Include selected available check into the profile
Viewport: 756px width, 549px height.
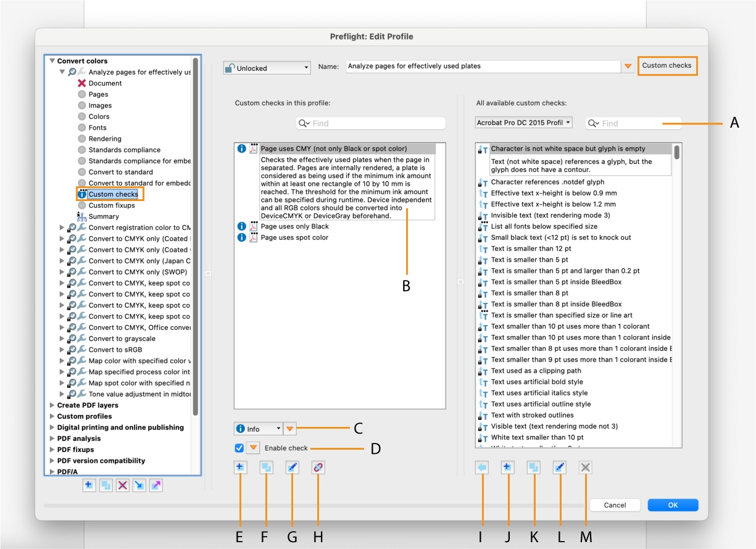pyautogui.click(x=481, y=467)
